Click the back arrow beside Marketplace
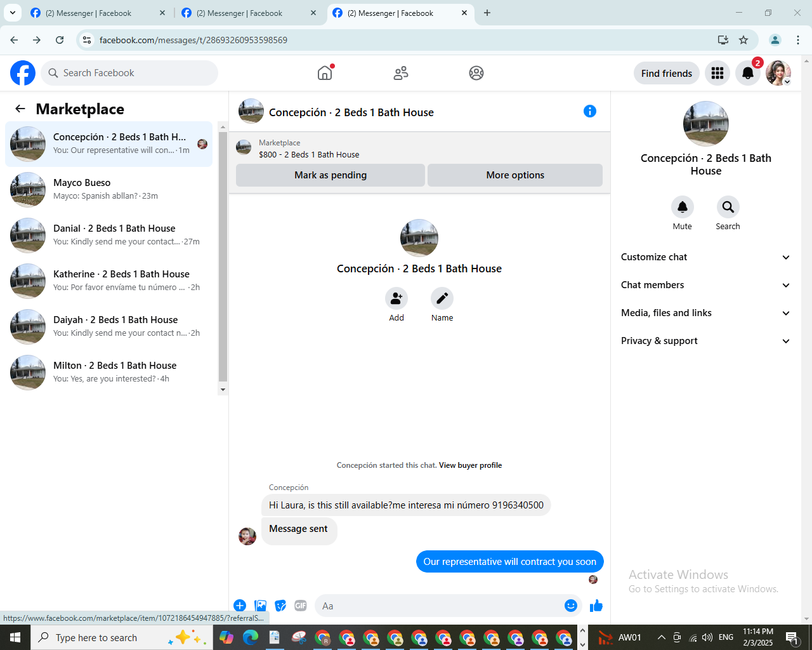812x650 pixels. click(20, 109)
